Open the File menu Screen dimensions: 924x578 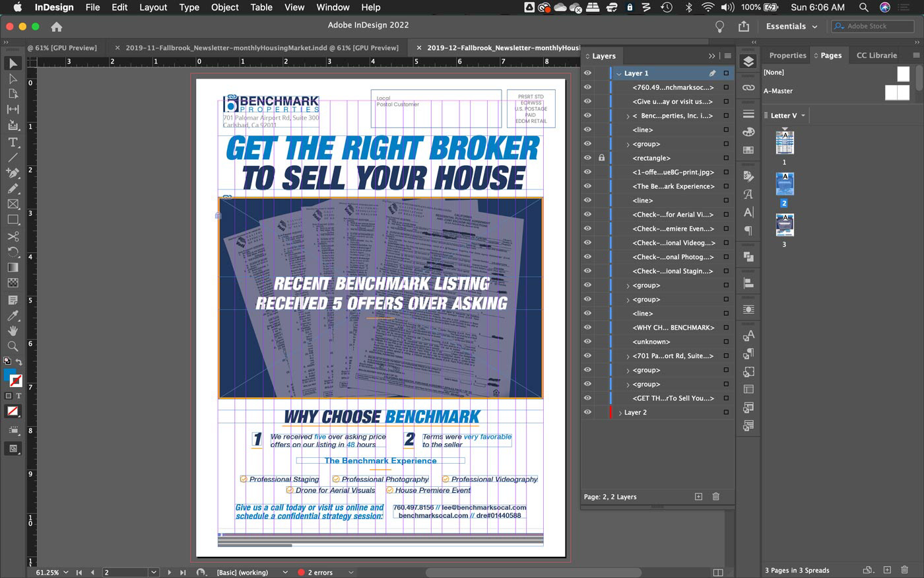[x=92, y=7]
